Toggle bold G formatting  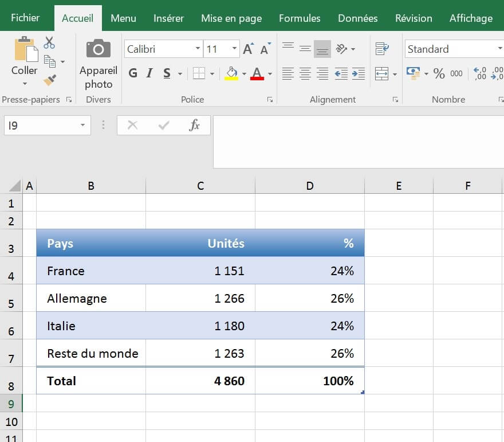(x=133, y=73)
